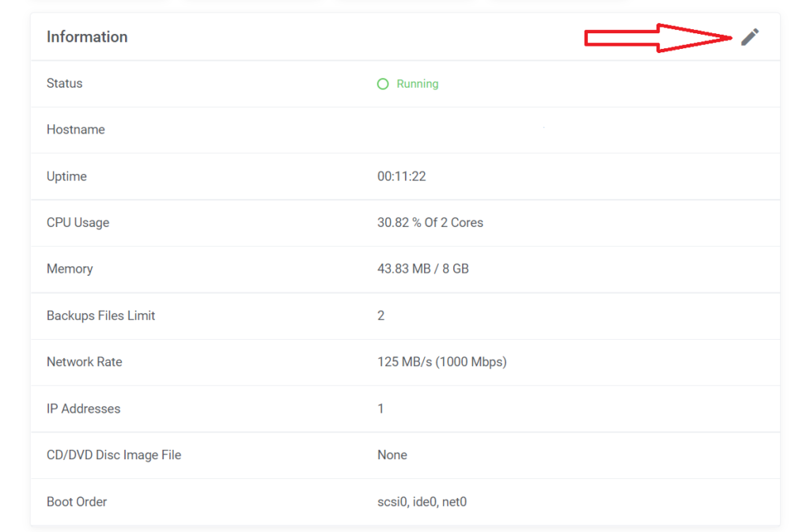Select the 'Running' status text
Viewport: 810px width, 532px height.
tap(418, 84)
